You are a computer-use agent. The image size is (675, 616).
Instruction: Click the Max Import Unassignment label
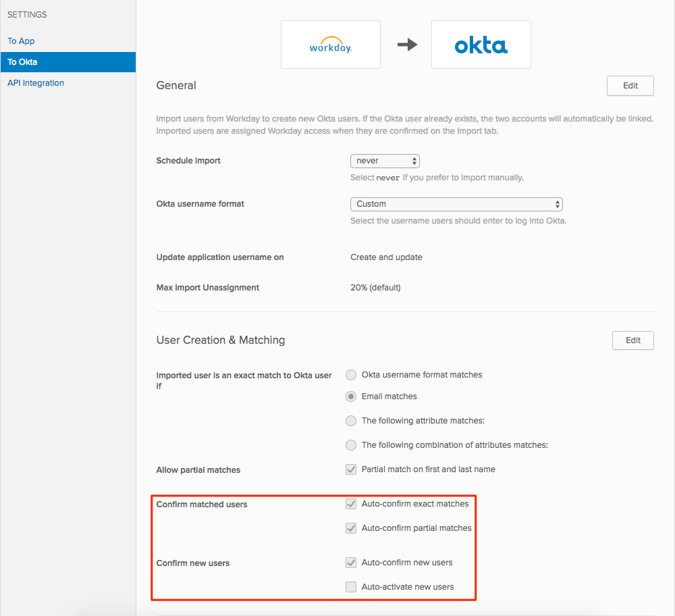pyautogui.click(x=207, y=287)
